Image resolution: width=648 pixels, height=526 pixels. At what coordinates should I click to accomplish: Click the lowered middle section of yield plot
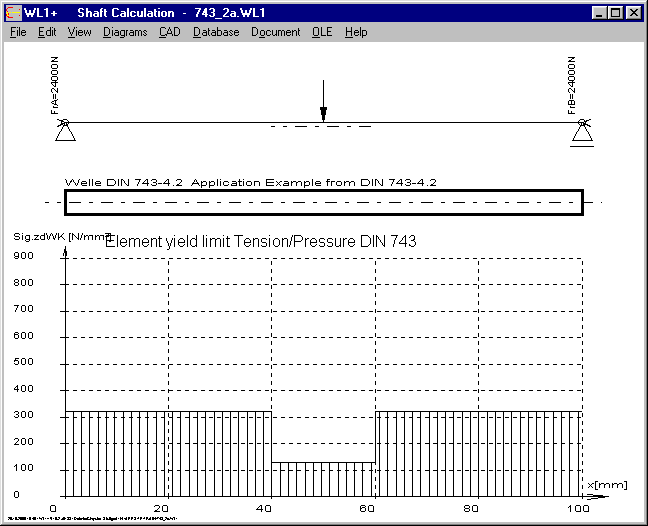click(323, 479)
